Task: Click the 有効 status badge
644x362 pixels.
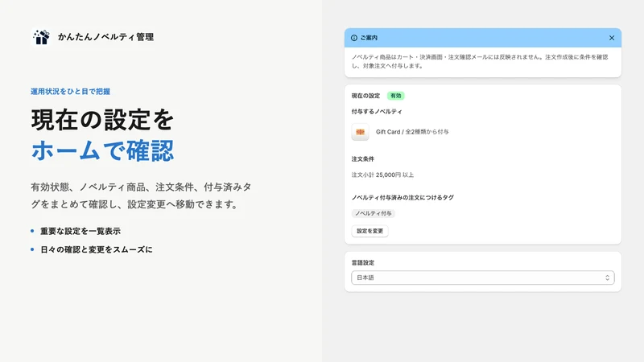Action: pos(395,96)
